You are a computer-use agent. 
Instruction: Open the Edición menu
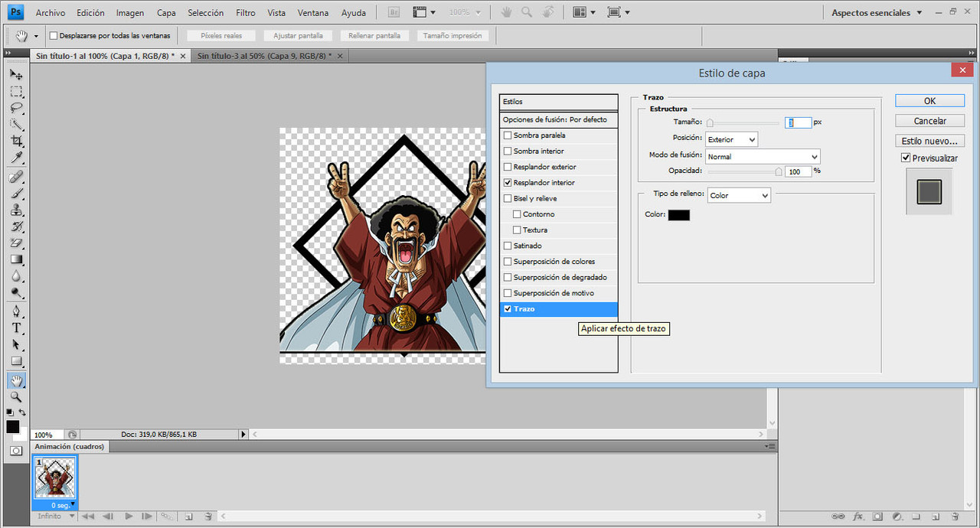pos(90,13)
